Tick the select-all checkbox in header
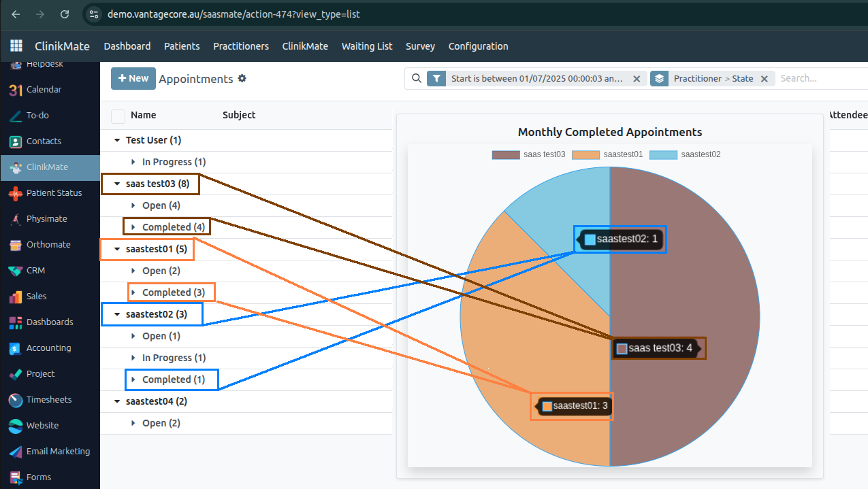Image resolution: width=868 pixels, height=489 pixels. (x=118, y=116)
